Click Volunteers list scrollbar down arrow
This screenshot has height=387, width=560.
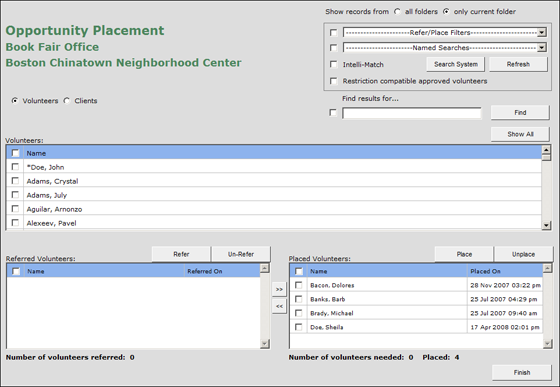pos(546,225)
